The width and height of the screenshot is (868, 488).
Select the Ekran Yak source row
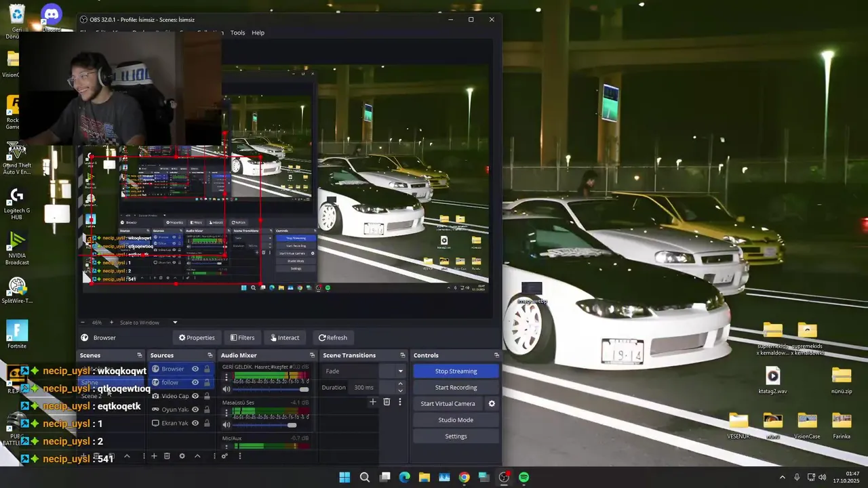[182, 423]
